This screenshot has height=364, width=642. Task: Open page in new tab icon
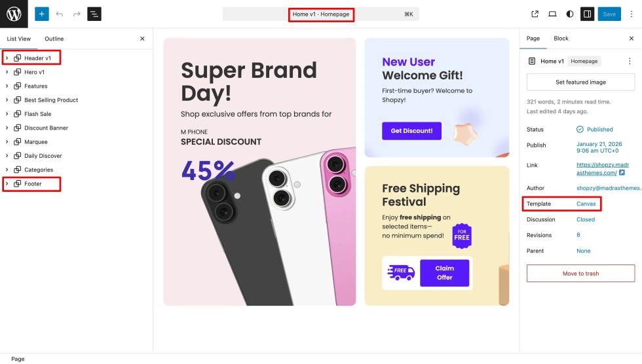click(535, 14)
